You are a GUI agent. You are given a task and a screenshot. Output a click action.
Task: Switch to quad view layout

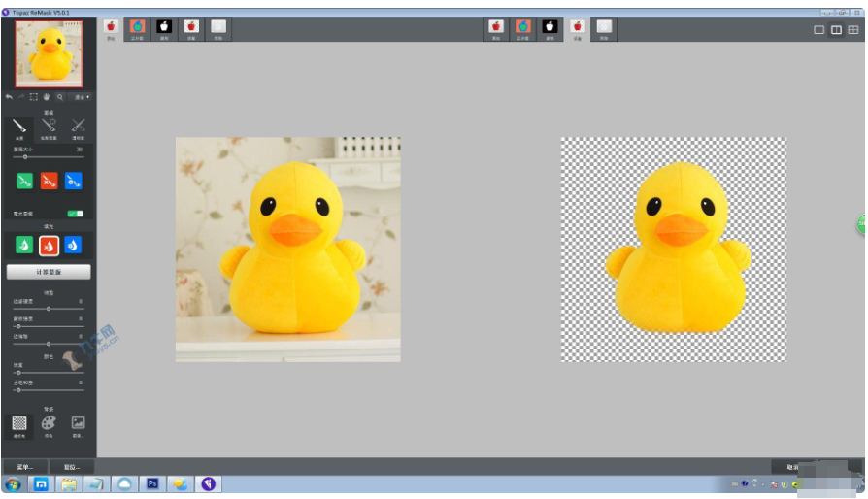coord(853,30)
